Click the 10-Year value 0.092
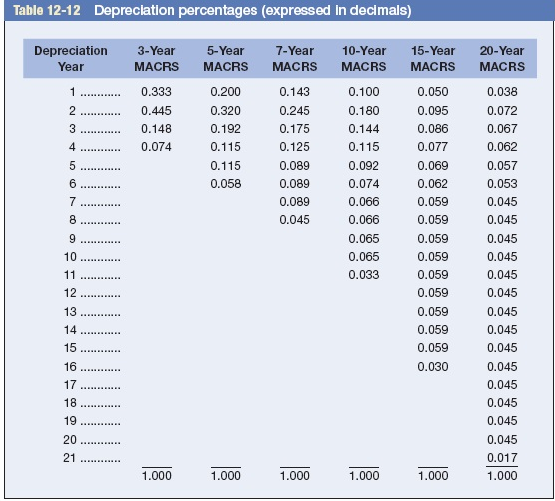 364,166
